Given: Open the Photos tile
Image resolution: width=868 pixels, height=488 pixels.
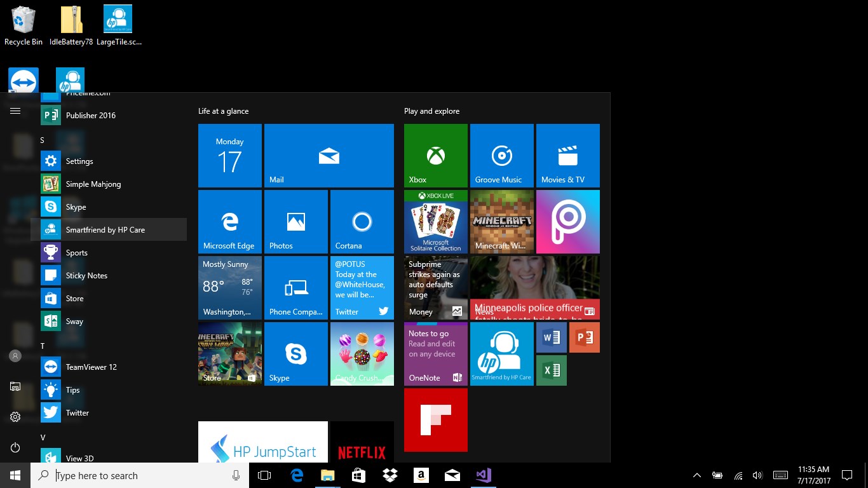Looking at the screenshot, I should click(x=296, y=222).
